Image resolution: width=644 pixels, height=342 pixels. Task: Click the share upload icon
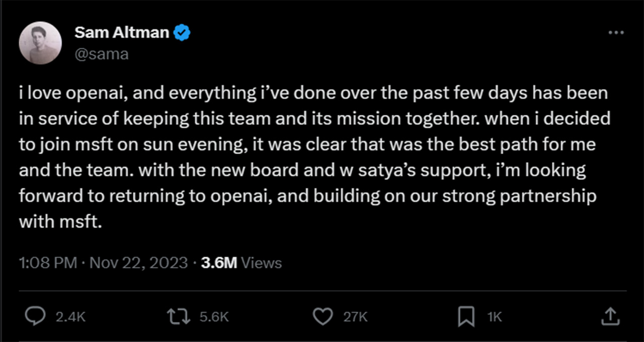[x=610, y=317]
